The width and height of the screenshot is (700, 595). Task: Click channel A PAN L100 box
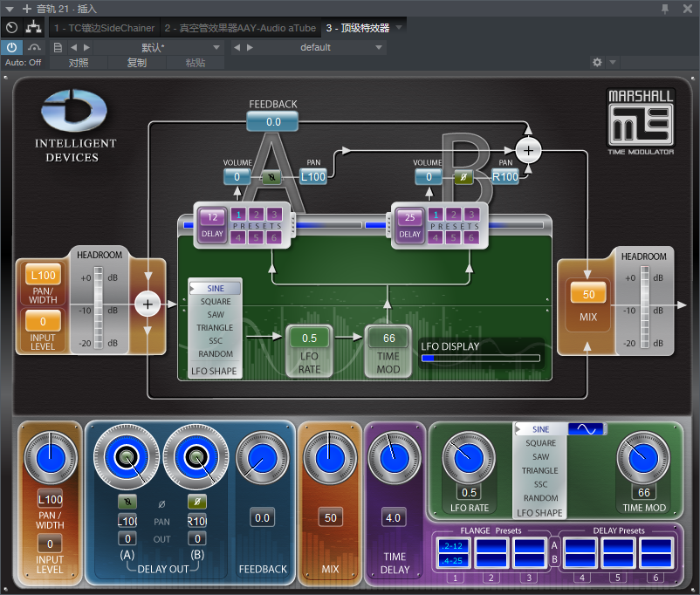(x=313, y=177)
